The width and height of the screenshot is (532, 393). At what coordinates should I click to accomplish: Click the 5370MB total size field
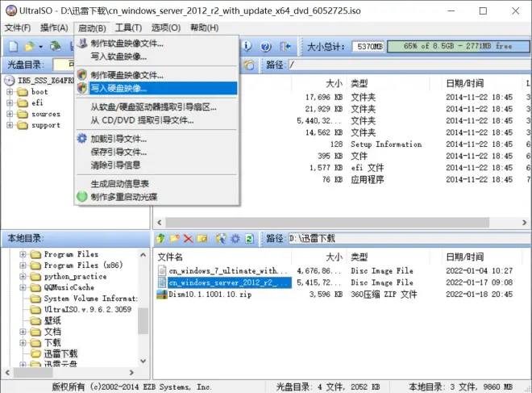[368, 46]
